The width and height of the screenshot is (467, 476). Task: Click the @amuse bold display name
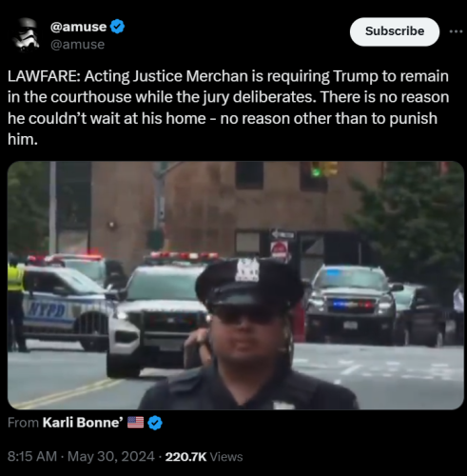[78, 27]
